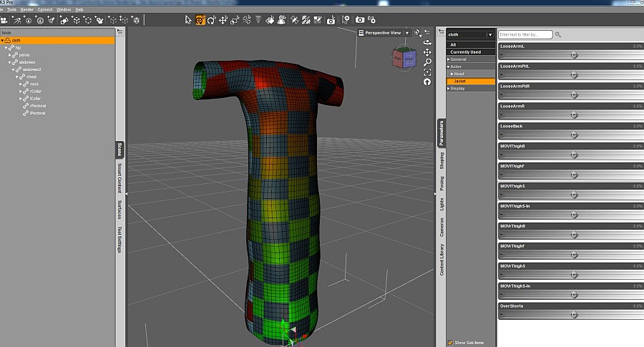Switch to the Shaping side tab

click(x=441, y=160)
